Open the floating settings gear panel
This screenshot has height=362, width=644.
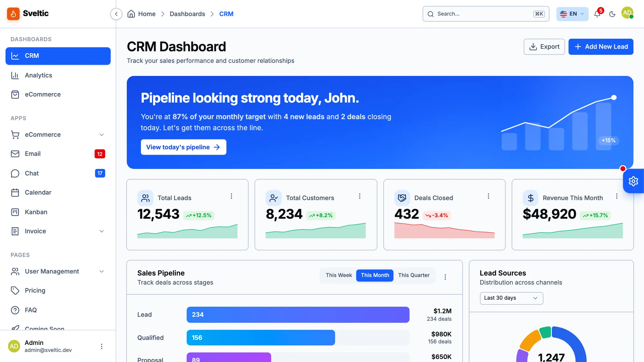[x=633, y=181]
